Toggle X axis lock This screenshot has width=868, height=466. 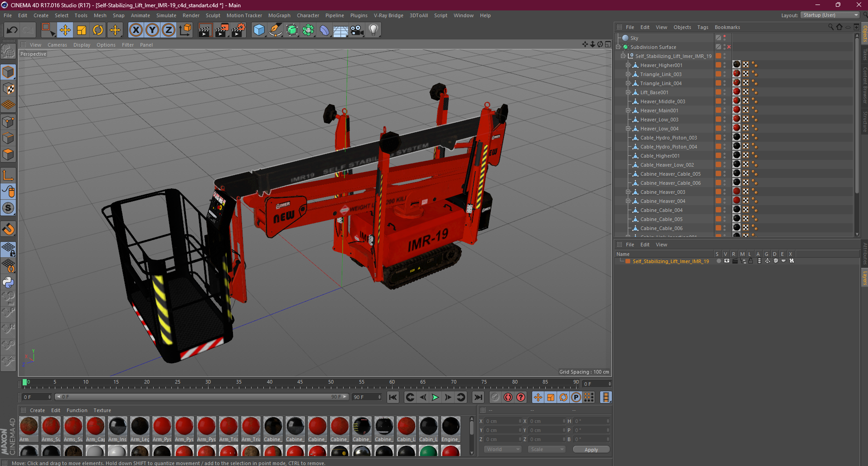[136, 30]
